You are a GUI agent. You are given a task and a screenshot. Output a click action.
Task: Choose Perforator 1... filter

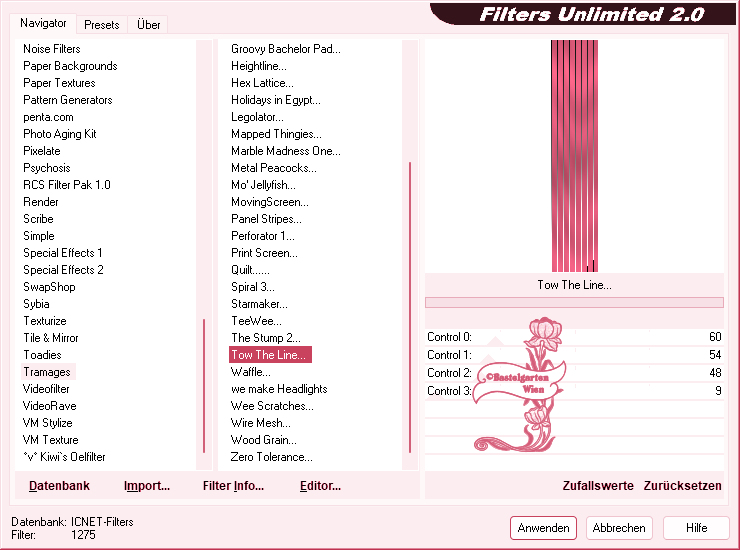[x=262, y=236]
